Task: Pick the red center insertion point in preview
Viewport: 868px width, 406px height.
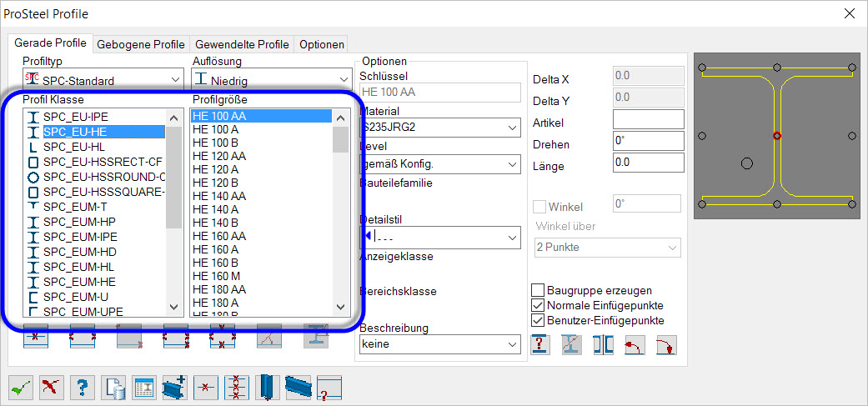Action: (x=776, y=136)
